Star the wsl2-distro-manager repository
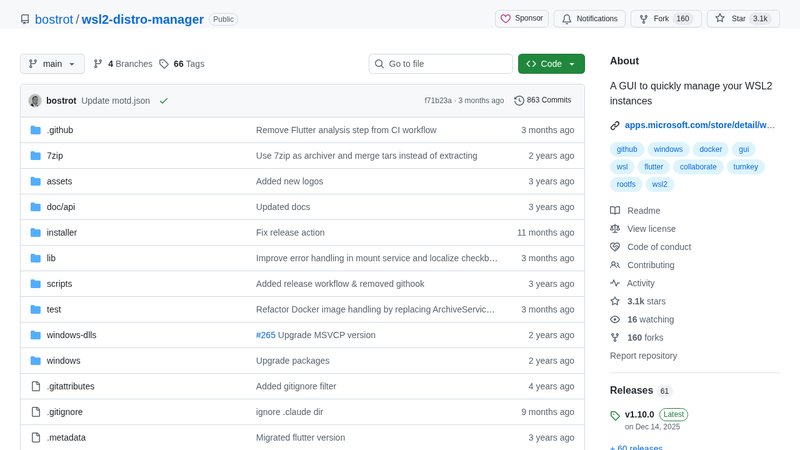Screen dimensions: 800x450 click(x=744, y=18)
